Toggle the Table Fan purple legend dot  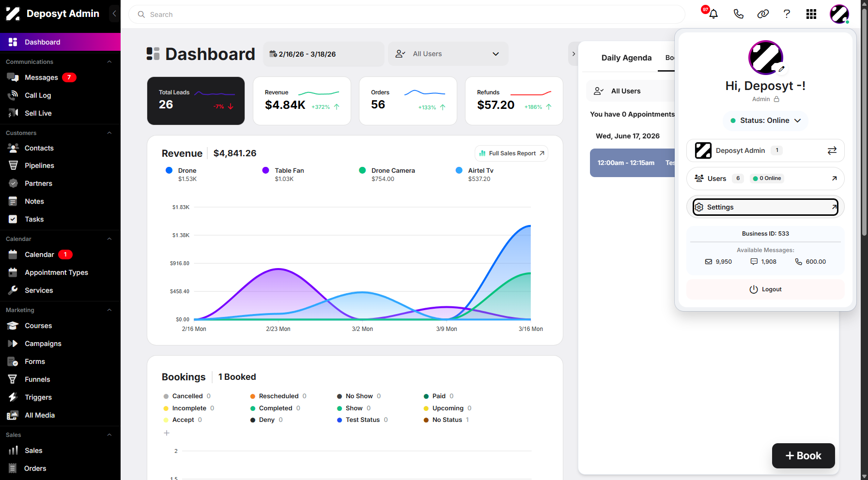coord(265,170)
